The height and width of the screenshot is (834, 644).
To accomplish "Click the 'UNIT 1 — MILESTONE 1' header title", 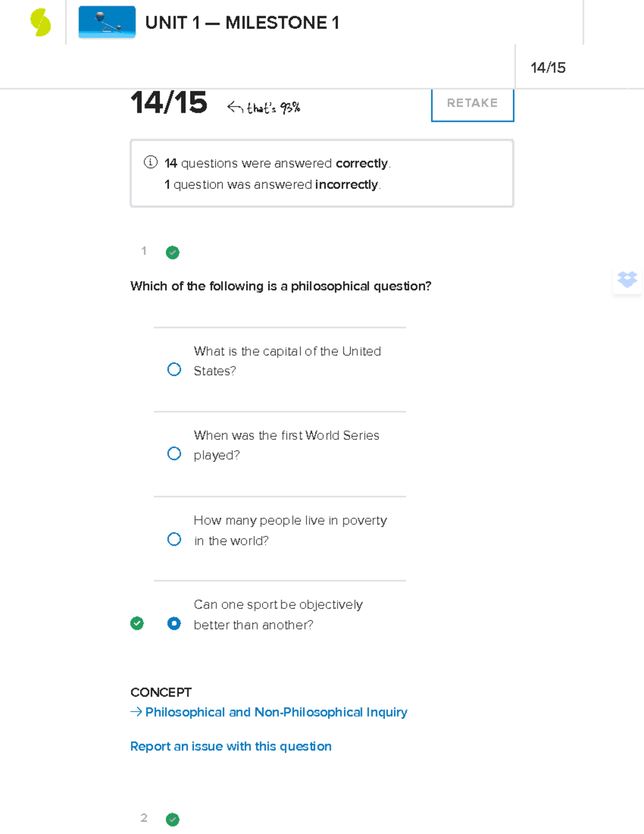I will [242, 23].
